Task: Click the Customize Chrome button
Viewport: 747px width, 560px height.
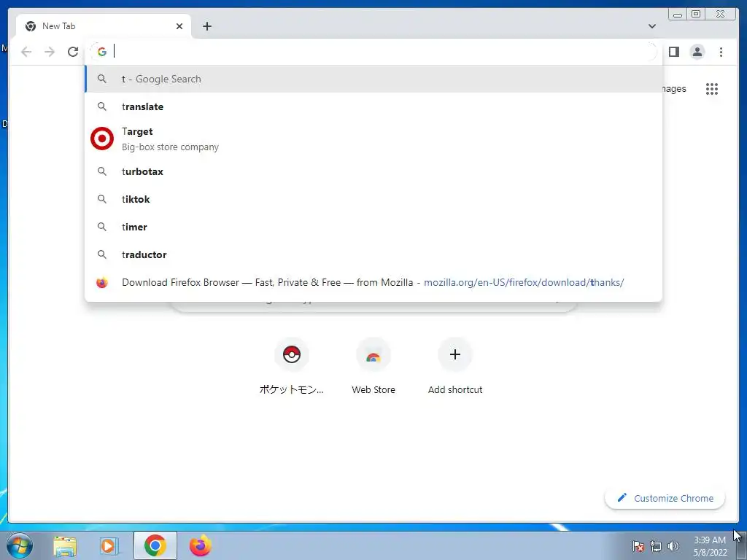Action: click(665, 498)
